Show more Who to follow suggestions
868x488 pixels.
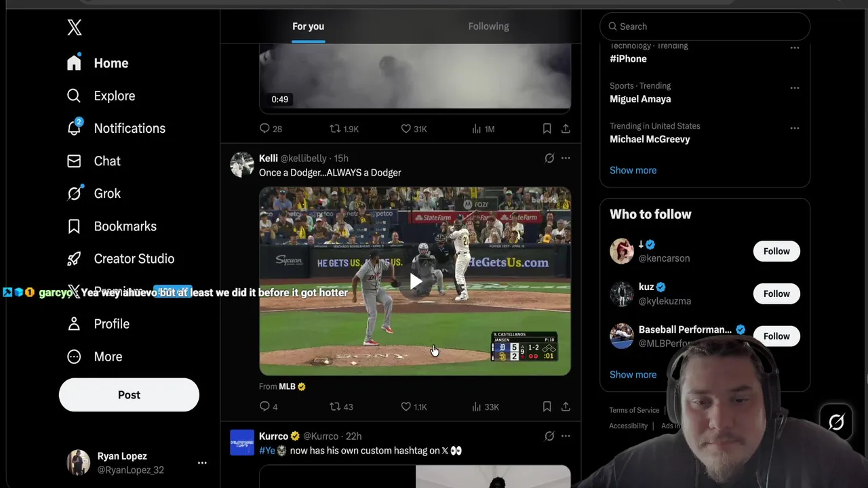click(633, 374)
